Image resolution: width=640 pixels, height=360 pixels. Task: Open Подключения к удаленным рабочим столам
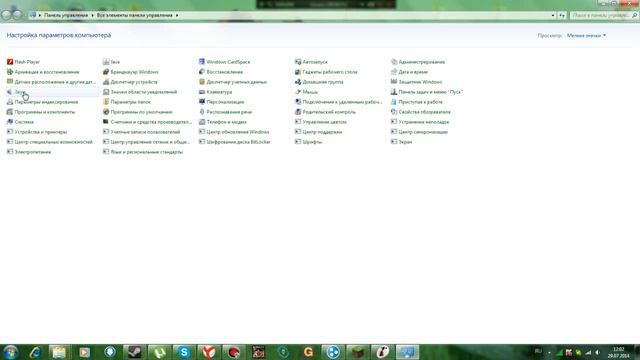pos(338,102)
